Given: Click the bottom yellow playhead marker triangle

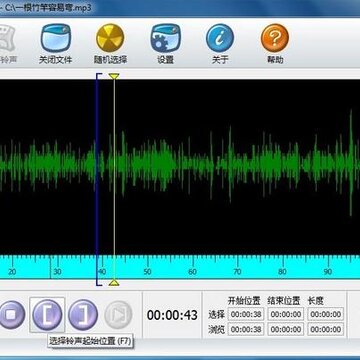Looking at the screenshot, I should [x=114, y=283].
